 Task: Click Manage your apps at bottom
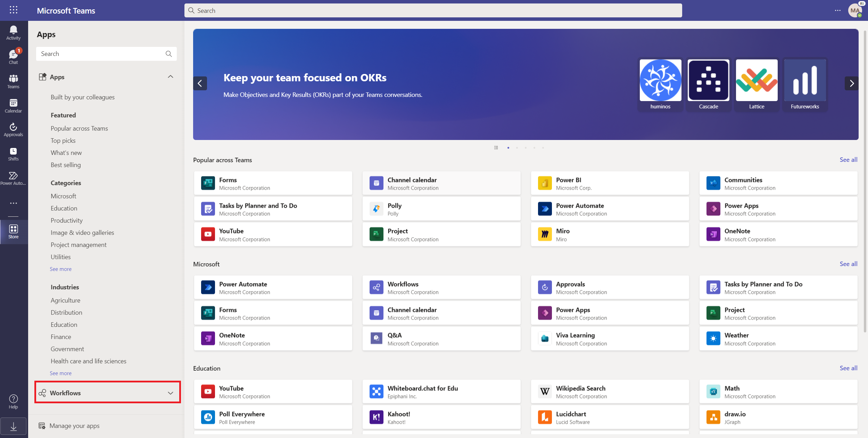point(74,425)
